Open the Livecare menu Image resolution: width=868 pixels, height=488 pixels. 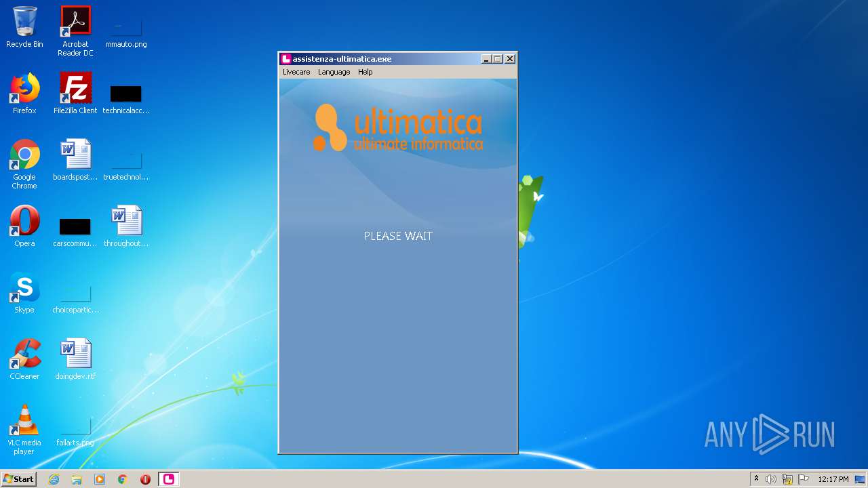[x=296, y=72]
